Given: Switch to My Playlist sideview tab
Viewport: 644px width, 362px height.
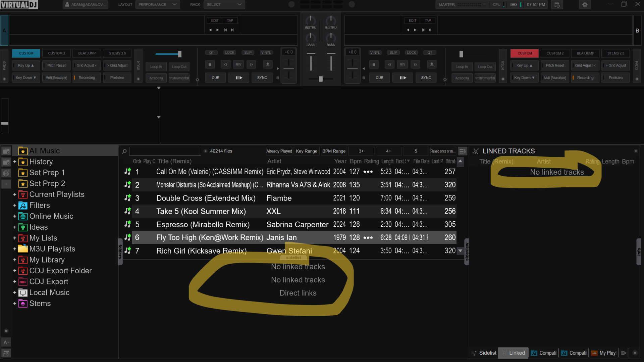Looking at the screenshot, I should [604, 353].
